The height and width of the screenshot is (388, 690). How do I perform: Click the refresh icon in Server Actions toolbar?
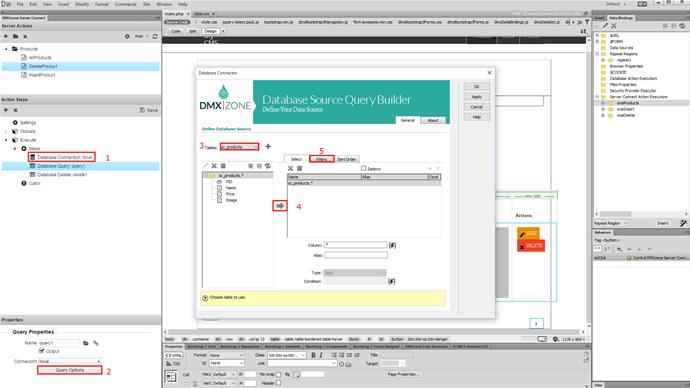pos(155,37)
